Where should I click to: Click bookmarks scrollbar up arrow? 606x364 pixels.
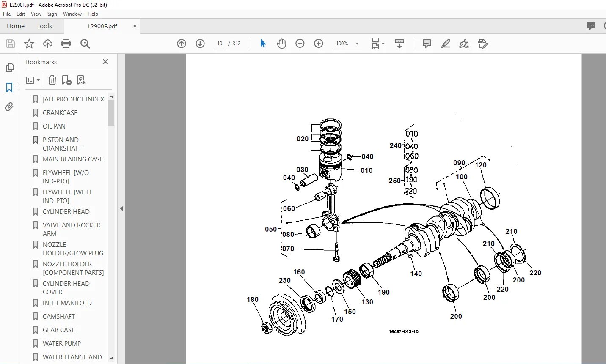click(111, 96)
